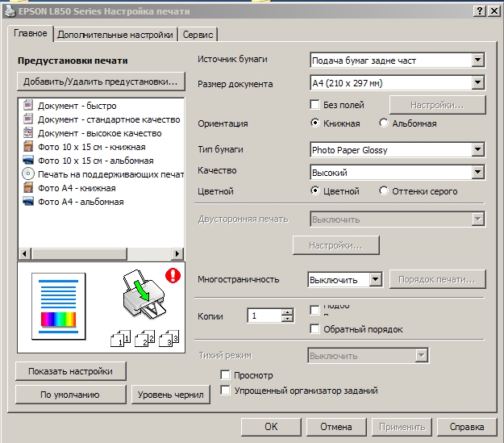
Task: Click the 'Справка' help button
Action: pyautogui.click(x=467, y=427)
